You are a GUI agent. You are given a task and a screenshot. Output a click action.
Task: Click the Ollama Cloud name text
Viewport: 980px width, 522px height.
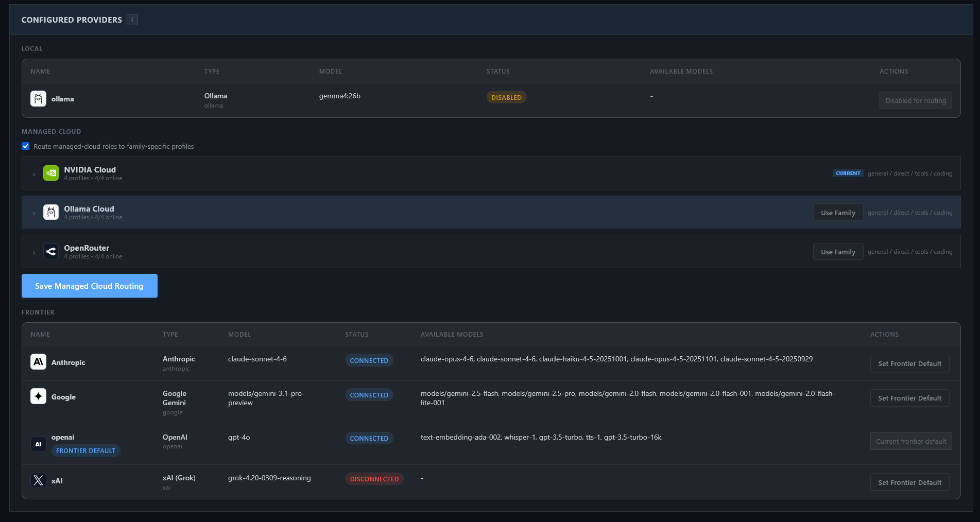coord(89,208)
